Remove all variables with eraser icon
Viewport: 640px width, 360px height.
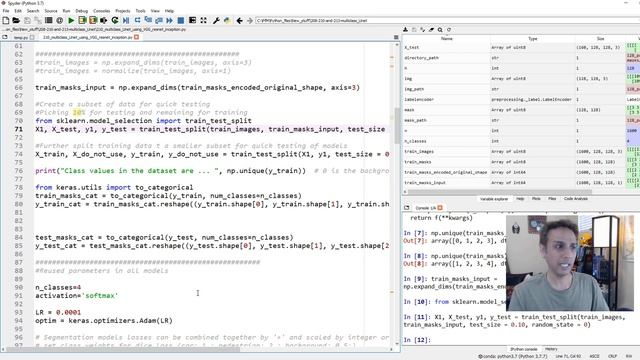tap(431, 29)
